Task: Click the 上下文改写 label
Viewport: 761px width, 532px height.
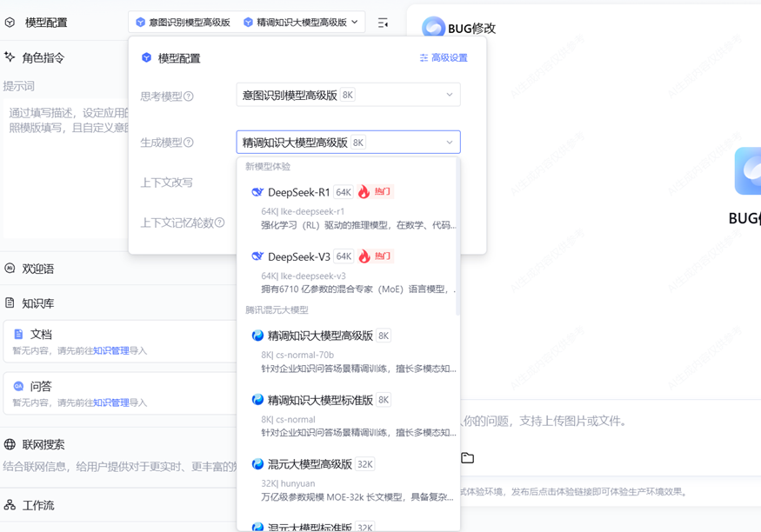Action: click(x=166, y=183)
